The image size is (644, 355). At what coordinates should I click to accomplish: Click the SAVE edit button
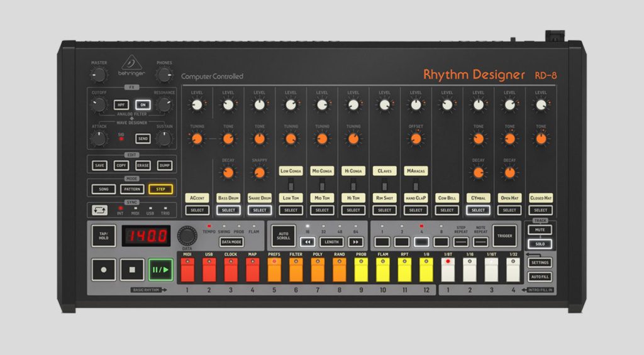click(x=99, y=165)
